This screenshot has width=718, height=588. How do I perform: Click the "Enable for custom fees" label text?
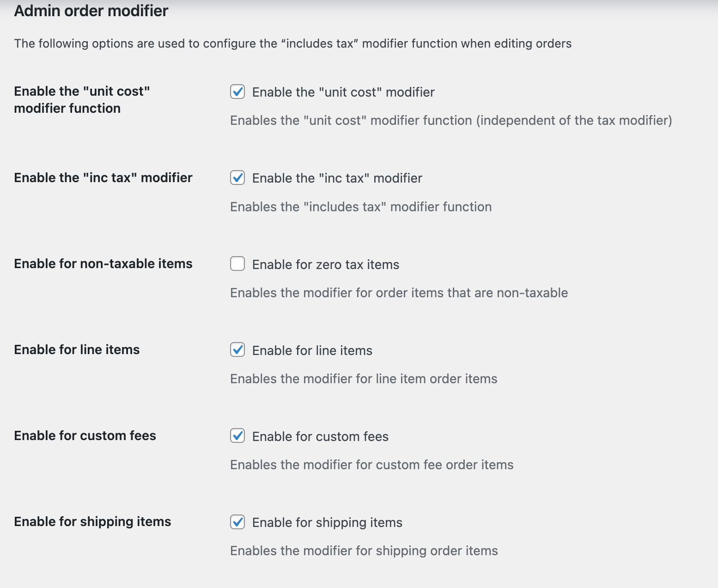(x=319, y=436)
